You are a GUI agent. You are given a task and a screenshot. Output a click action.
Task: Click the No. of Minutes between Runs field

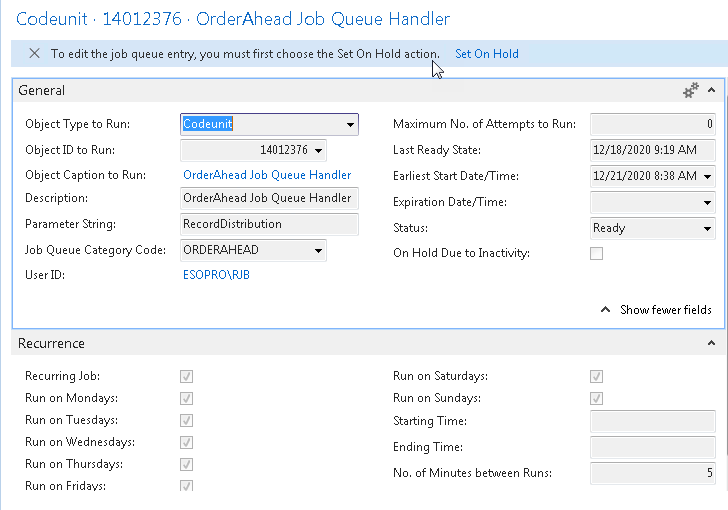pos(652,473)
